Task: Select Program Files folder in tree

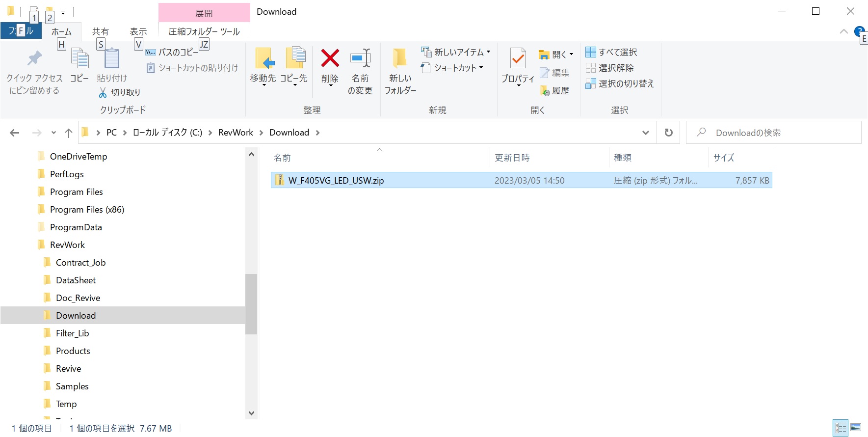Action: click(x=76, y=192)
